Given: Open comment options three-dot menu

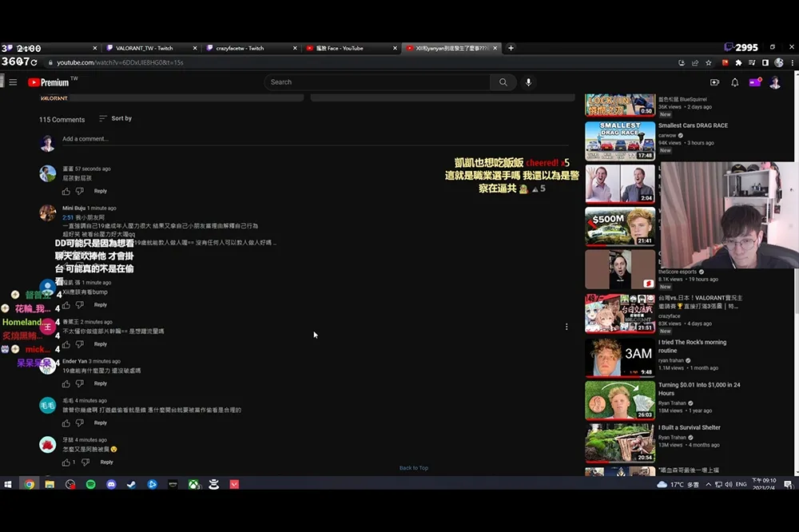Looking at the screenshot, I should pyautogui.click(x=566, y=327).
